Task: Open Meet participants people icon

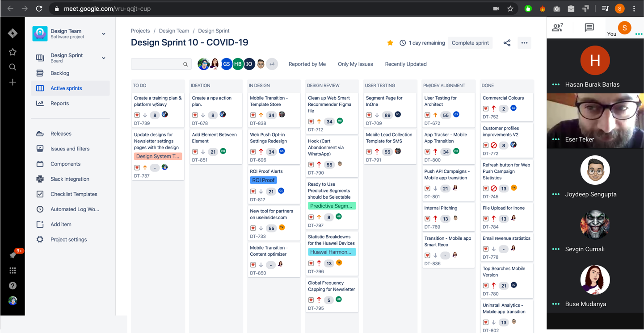Action: point(557,28)
